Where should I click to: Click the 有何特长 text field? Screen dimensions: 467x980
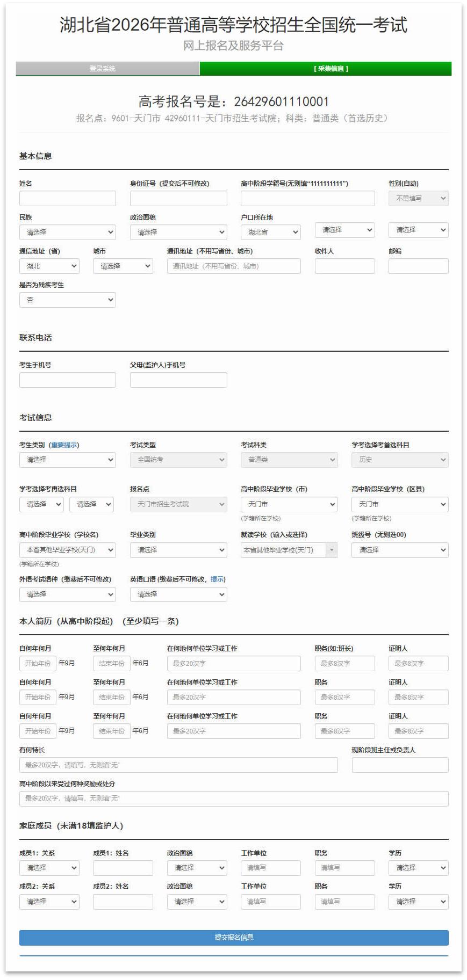178,765
